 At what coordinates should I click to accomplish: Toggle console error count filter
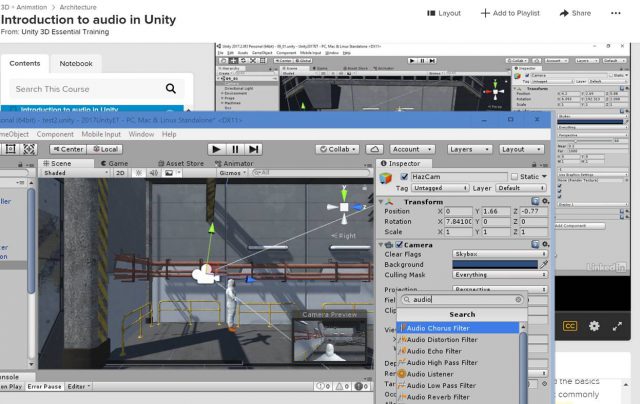[361, 386]
